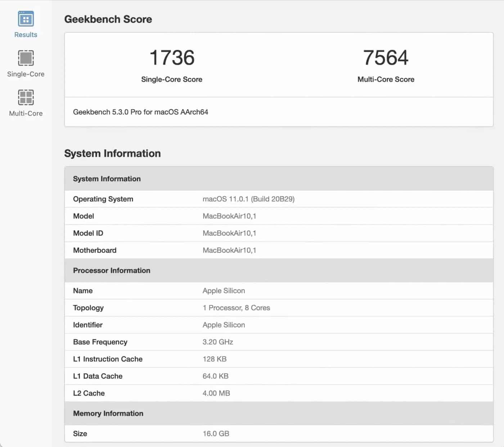Click the Motherboard row label
The image size is (504, 447).
click(95, 250)
